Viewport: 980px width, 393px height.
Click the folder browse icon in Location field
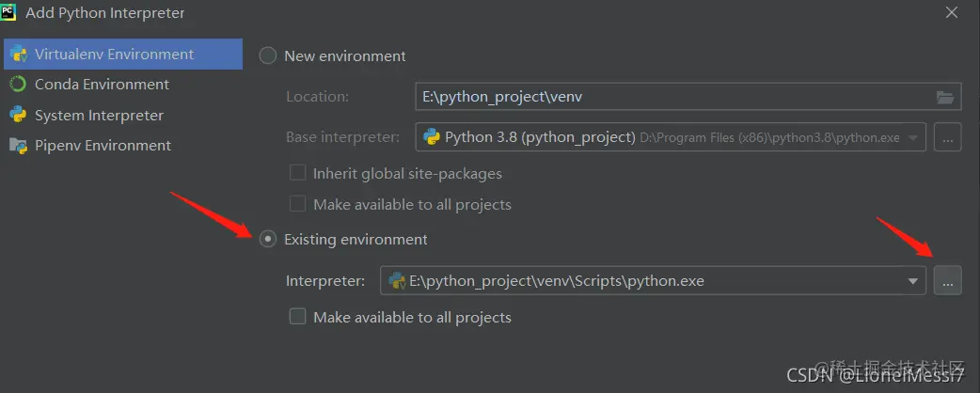pyautogui.click(x=945, y=97)
